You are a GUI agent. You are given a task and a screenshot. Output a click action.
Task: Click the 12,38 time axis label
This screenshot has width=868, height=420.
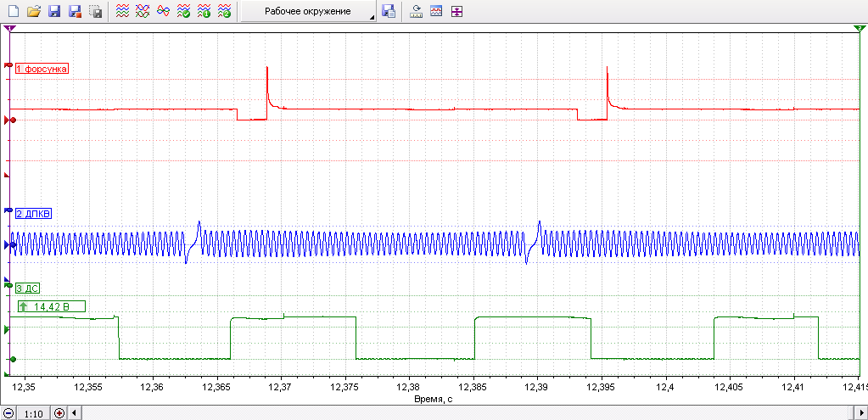coord(409,386)
